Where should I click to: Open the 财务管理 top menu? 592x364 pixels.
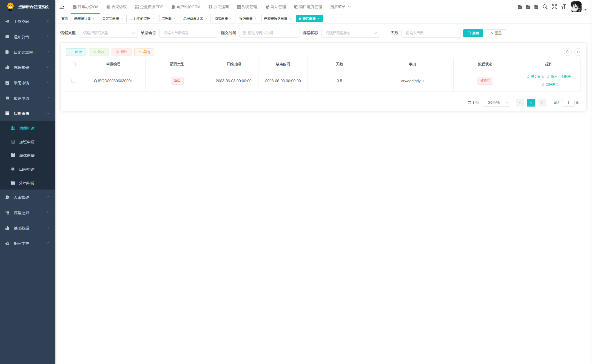tap(247, 7)
